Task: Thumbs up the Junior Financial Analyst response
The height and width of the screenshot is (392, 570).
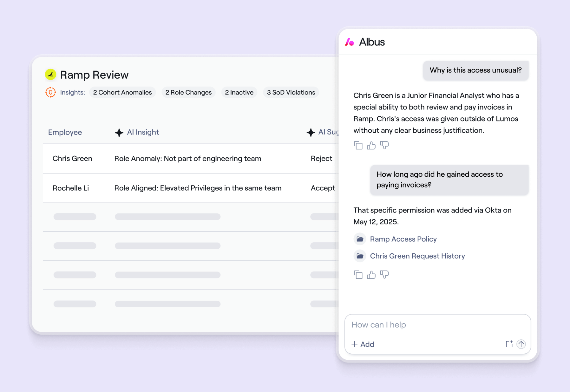Action: click(x=371, y=145)
